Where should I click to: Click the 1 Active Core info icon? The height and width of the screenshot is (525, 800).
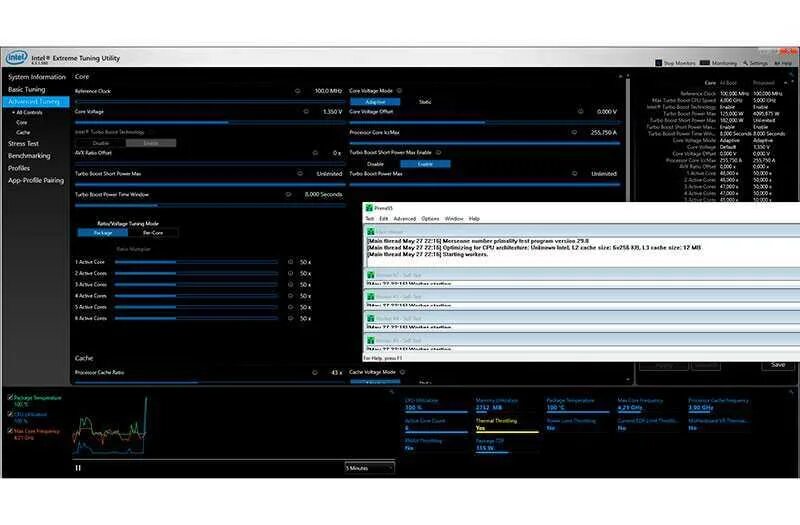click(x=290, y=262)
